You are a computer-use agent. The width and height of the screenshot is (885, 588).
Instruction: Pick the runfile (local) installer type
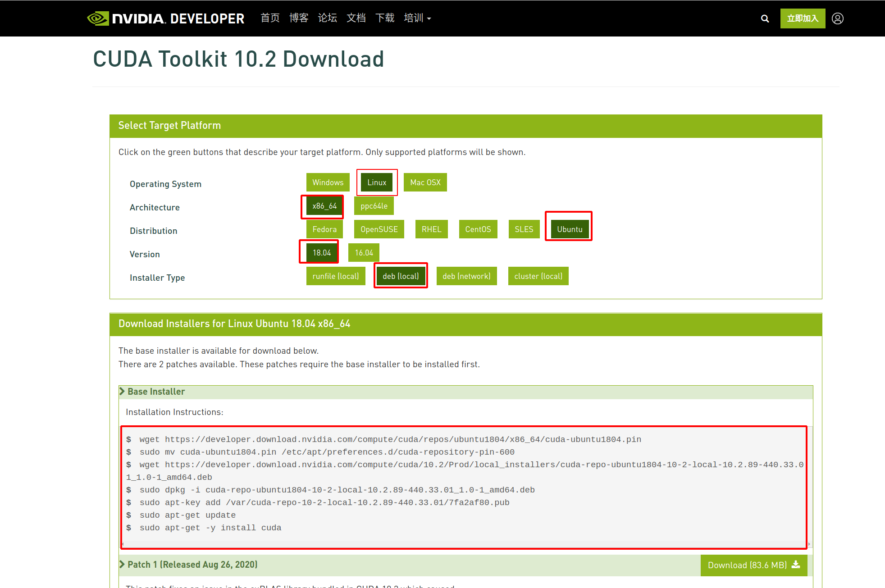[x=335, y=276]
